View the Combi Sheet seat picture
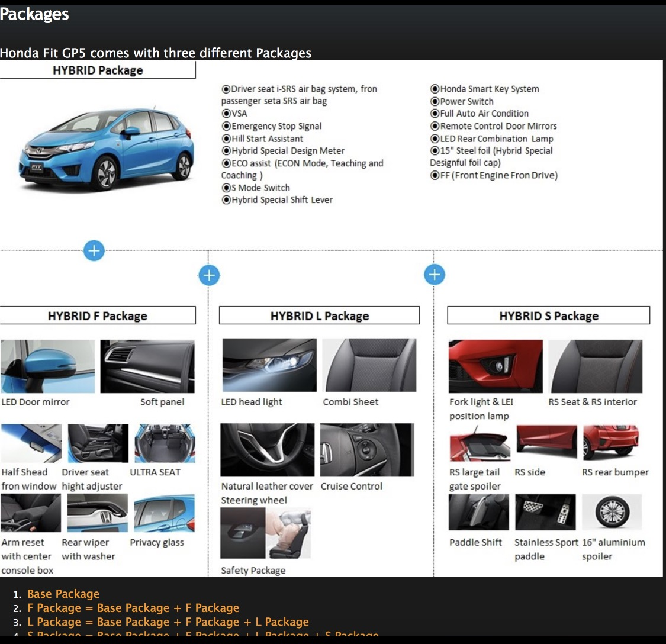 click(x=369, y=365)
